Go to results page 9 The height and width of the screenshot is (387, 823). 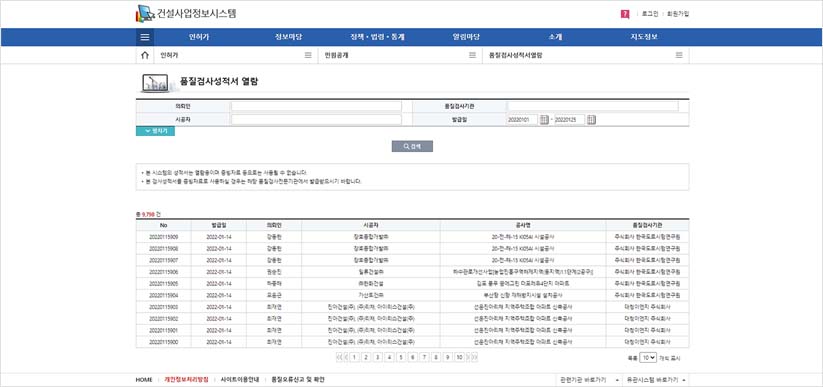[x=447, y=357]
